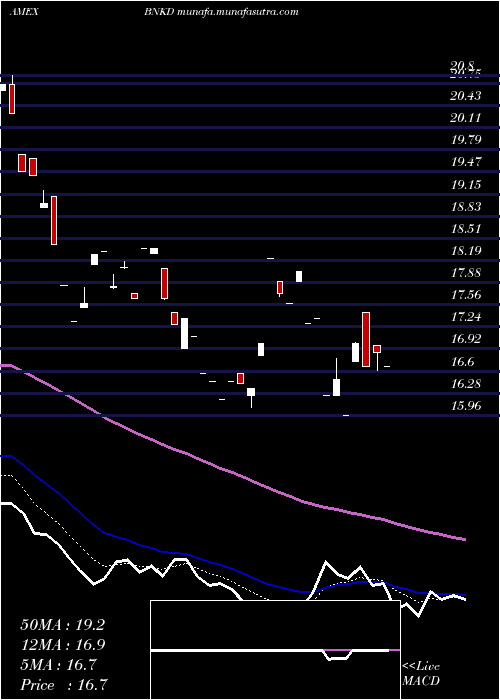
Task: Click inside the MACD histogram box
Action: [x=275, y=650]
